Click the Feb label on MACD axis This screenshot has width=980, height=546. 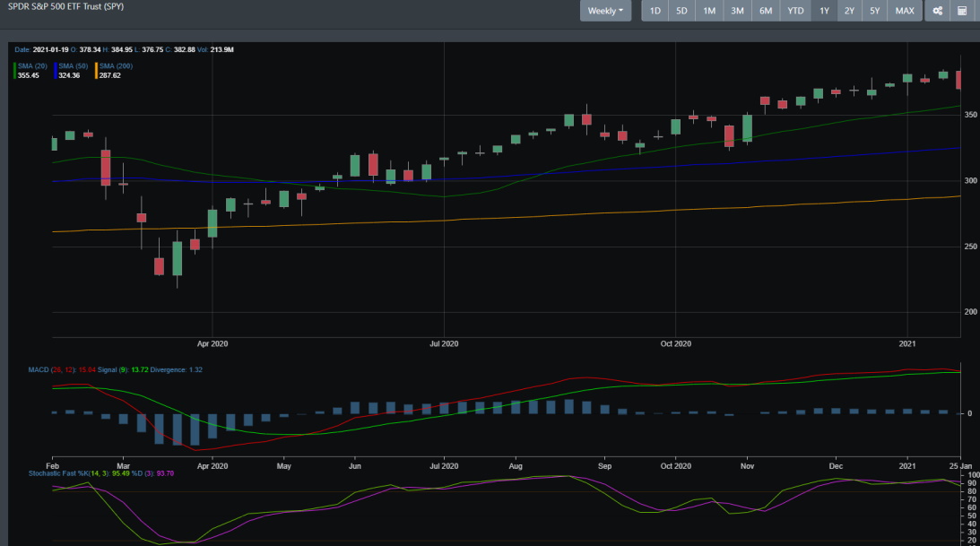53,466
